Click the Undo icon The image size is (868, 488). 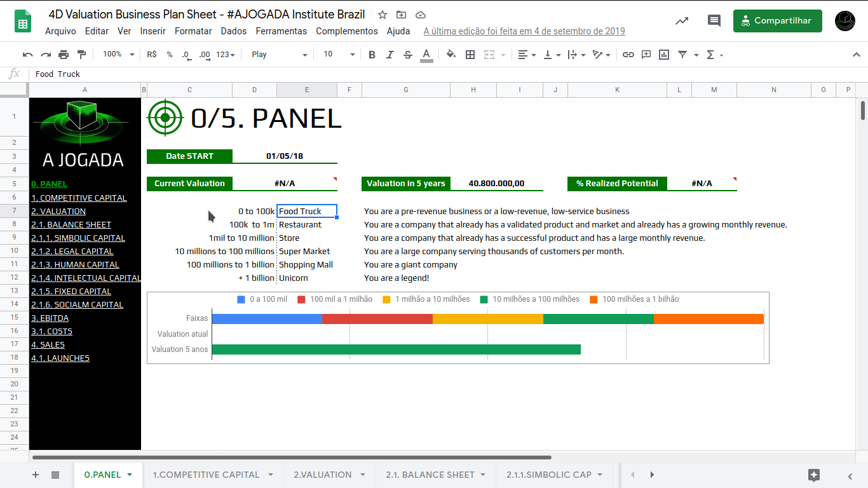tap(27, 55)
